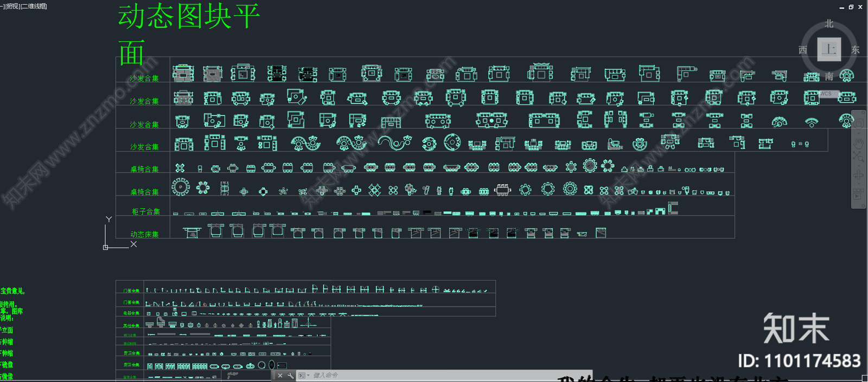The width and height of the screenshot is (868, 382).
Task: Open the 俯视 view controls menu
Action: [12, 6]
